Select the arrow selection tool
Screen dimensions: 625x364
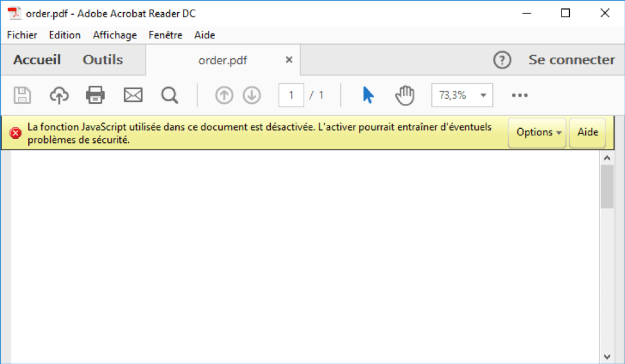point(368,95)
